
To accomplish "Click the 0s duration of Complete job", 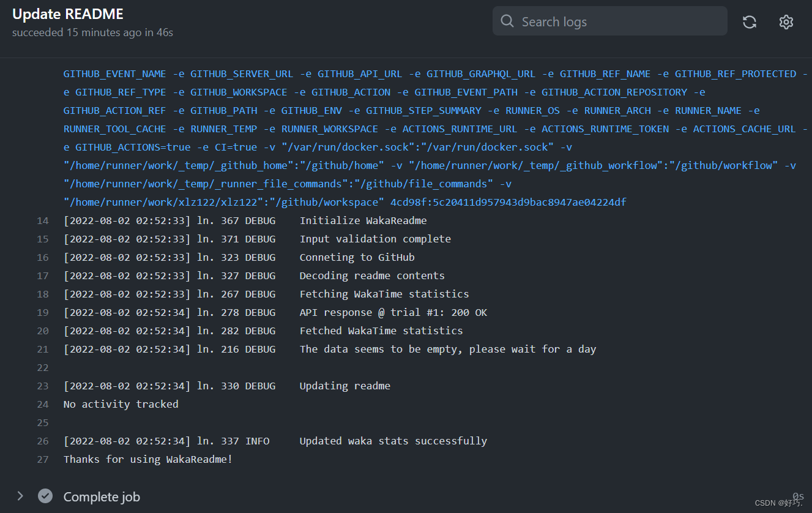I will pyautogui.click(x=798, y=496).
